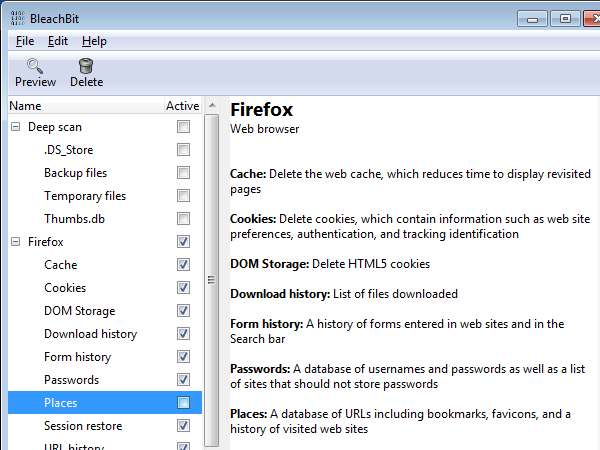Click the 'Places:' description label
The height and width of the screenshot is (450, 600).
[x=249, y=414]
